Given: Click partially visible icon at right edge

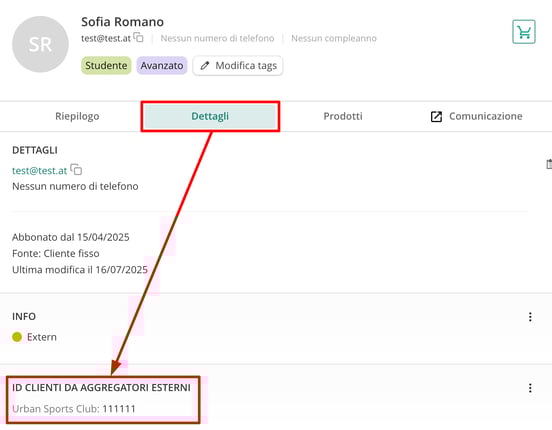Looking at the screenshot, I should click(x=548, y=164).
